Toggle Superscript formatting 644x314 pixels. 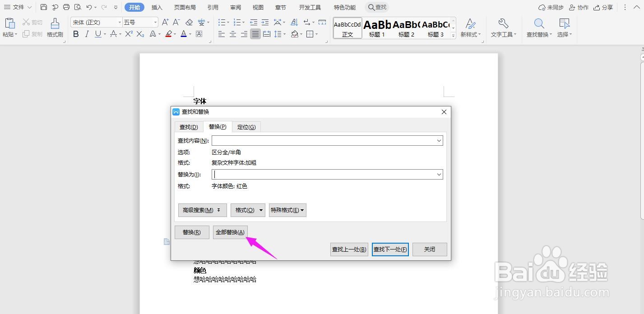(129, 34)
